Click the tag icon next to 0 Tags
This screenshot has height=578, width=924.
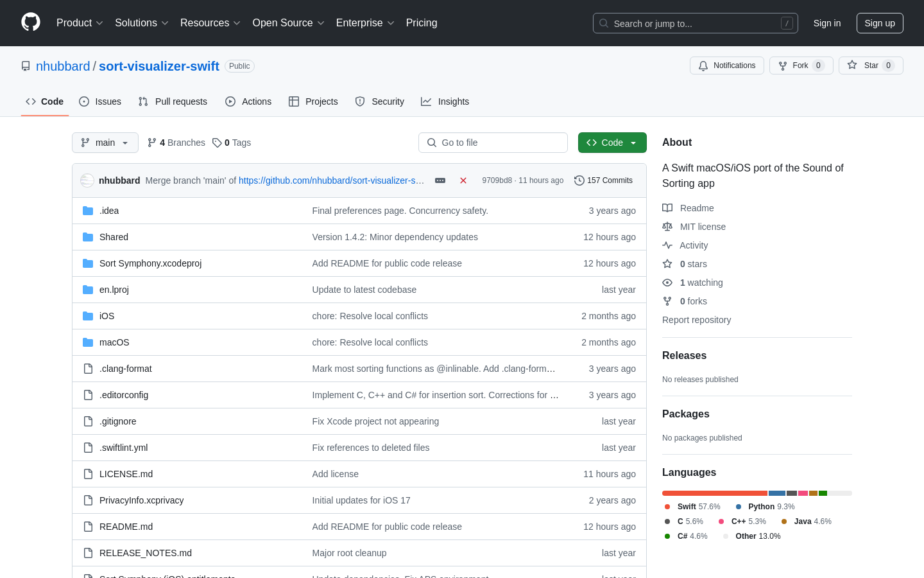point(217,143)
